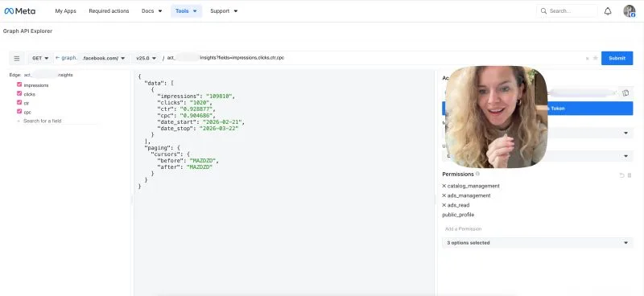Click the "before": "MAZDZD" cursor line
This screenshot has height=296, width=644.
tap(188, 161)
